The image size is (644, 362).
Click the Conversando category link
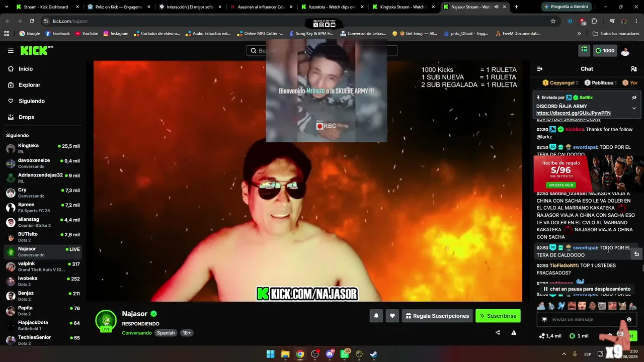coord(136,333)
